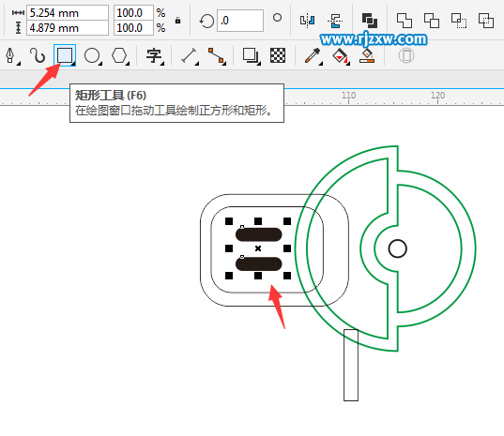Select the Ellipse tool
This screenshot has height=436, width=504.
tap(92, 55)
